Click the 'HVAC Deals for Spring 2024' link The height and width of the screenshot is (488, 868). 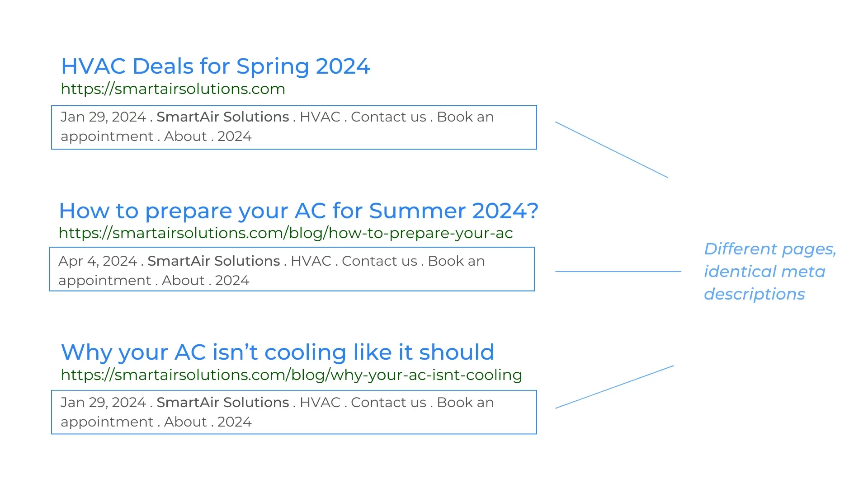pyautogui.click(x=216, y=66)
